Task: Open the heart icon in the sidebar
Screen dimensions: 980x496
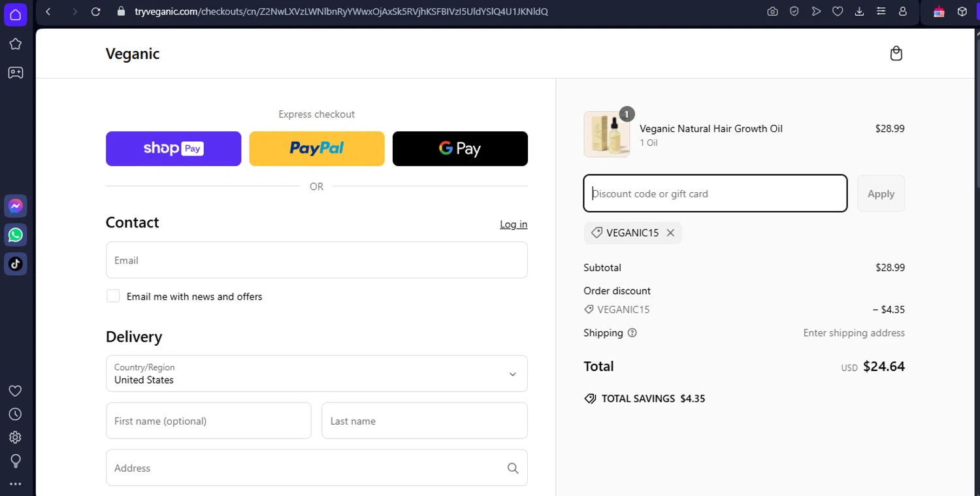Action: click(15, 391)
